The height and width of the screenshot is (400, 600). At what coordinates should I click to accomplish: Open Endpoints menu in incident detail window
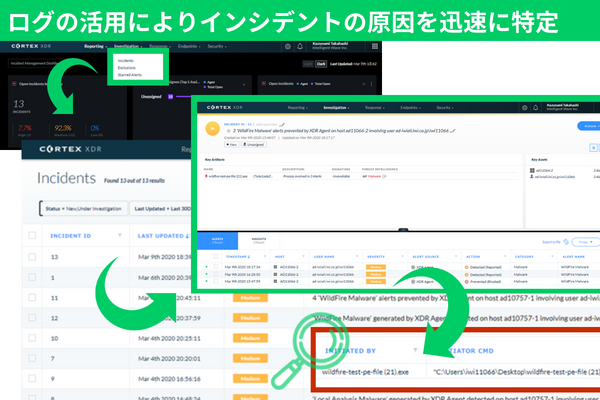[410, 108]
